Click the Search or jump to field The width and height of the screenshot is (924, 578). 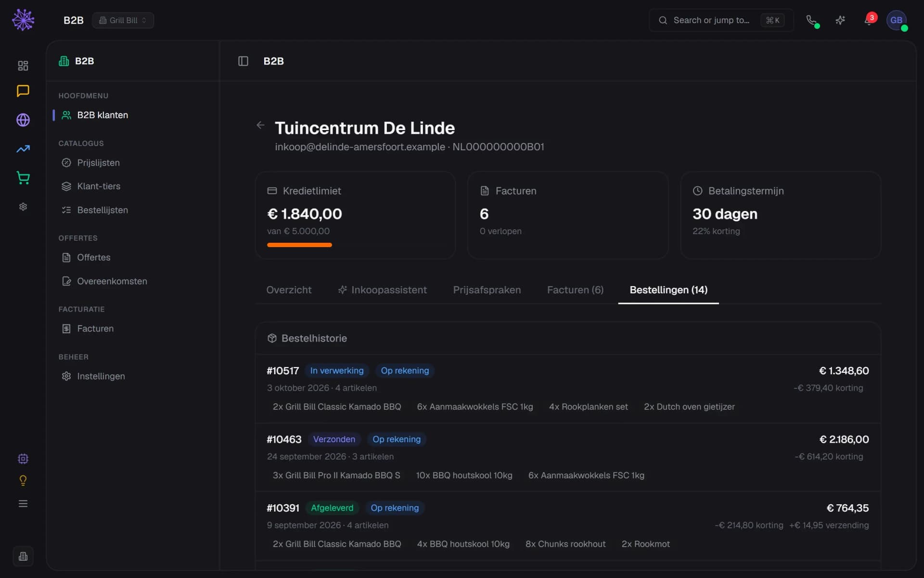pyautogui.click(x=721, y=20)
